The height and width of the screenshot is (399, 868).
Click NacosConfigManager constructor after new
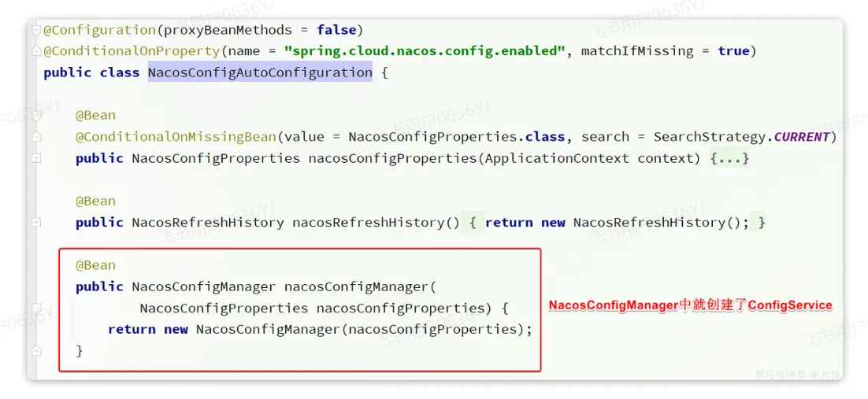(268, 330)
